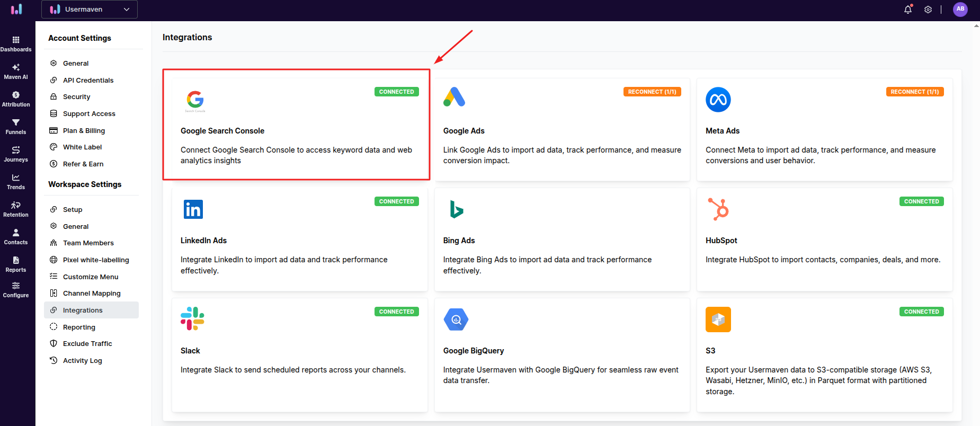This screenshot has height=426, width=980.
Task: Click the Slack logo icon
Action: (x=192, y=318)
